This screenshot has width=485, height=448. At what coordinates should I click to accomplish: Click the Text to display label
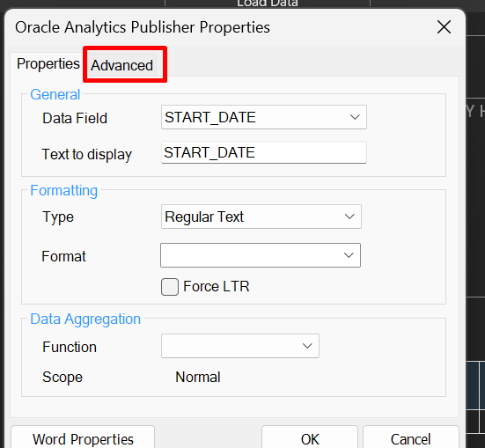[87, 154]
